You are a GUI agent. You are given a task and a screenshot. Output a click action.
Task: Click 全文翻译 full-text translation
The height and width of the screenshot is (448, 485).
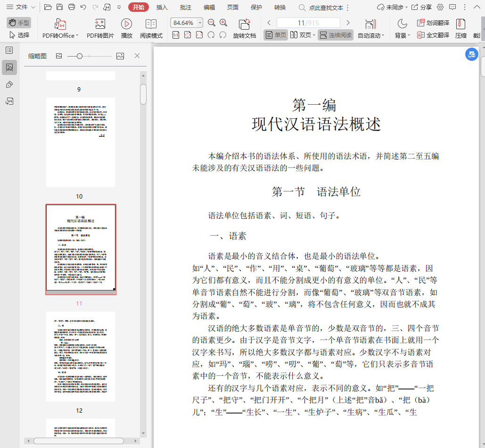433,35
